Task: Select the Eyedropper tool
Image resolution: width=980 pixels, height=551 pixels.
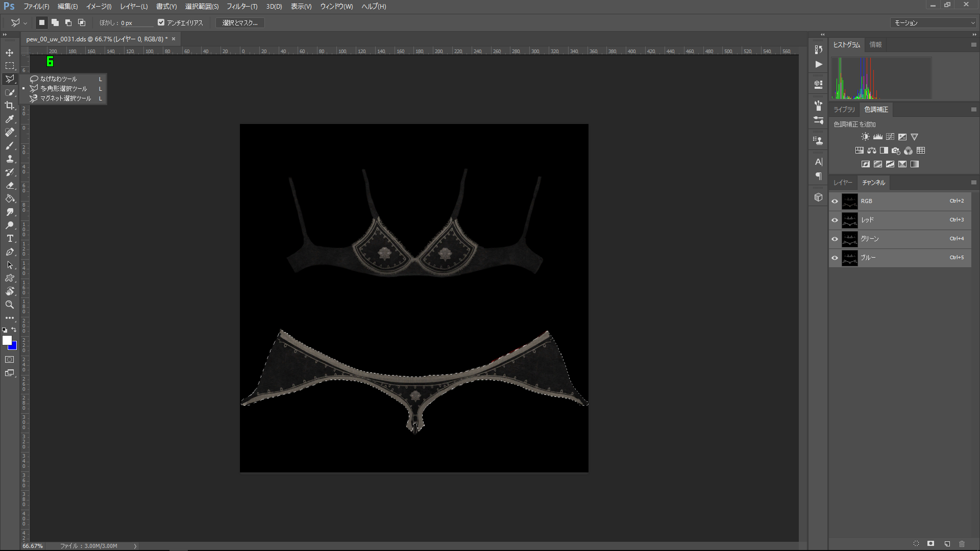Action: [10, 119]
